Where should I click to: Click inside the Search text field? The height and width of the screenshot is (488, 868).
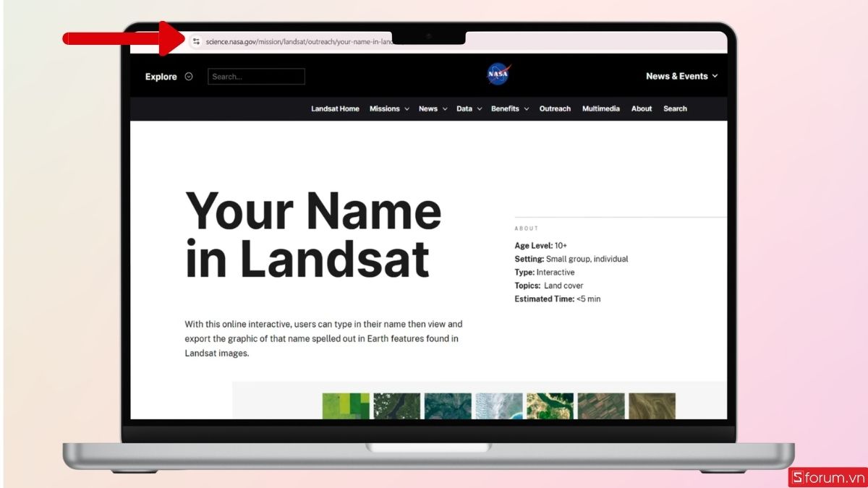point(256,76)
